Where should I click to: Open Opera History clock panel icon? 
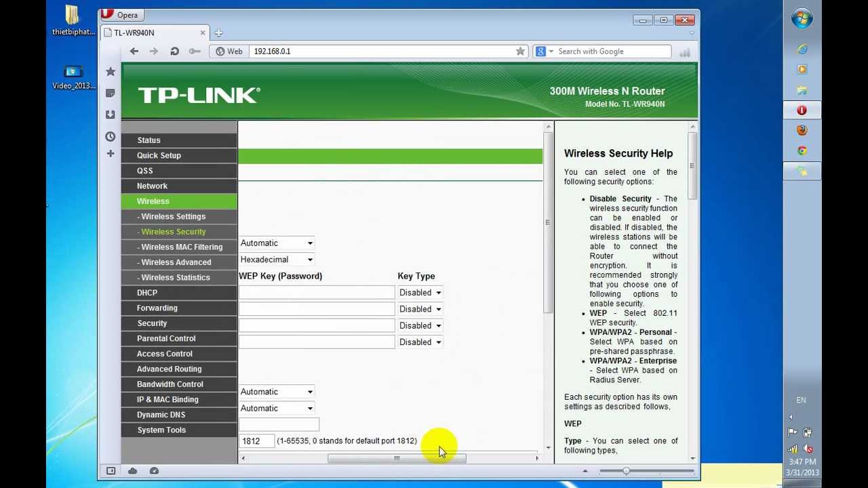[x=111, y=136]
